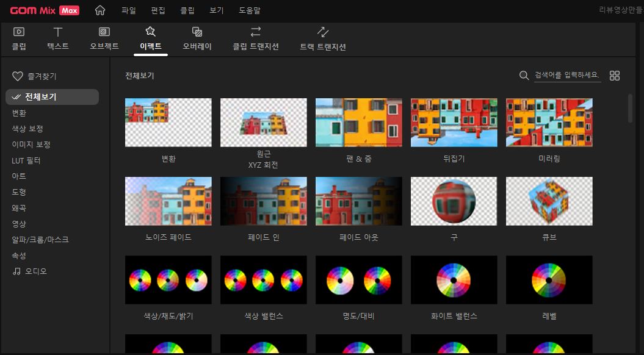Select the 왜곡 category

pyautogui.click(x=19, y=208)
